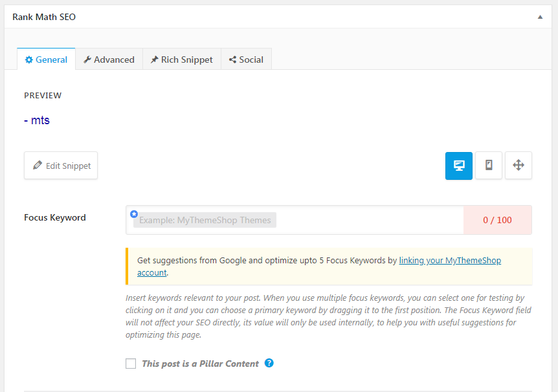Click the wrench icon on Advanced tab
The height and width of the screenshot is (392, 558).
coord(87,60)
